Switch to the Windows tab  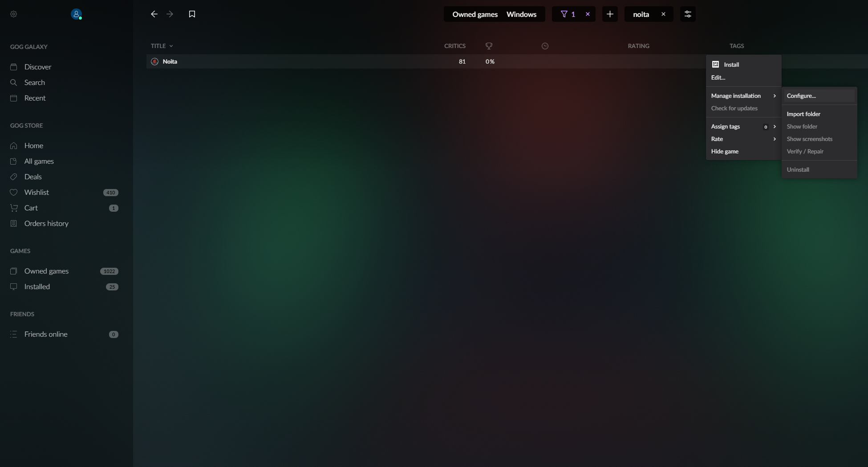(521, 14)
